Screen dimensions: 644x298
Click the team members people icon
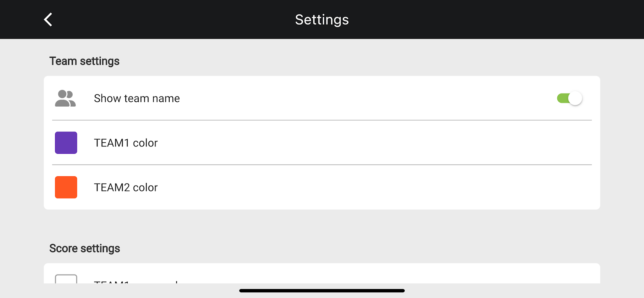point(65,98)
